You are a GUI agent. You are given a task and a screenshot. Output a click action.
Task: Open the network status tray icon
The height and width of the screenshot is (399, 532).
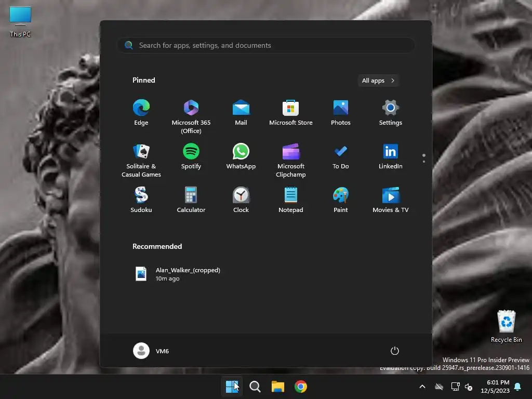(455, 387)
